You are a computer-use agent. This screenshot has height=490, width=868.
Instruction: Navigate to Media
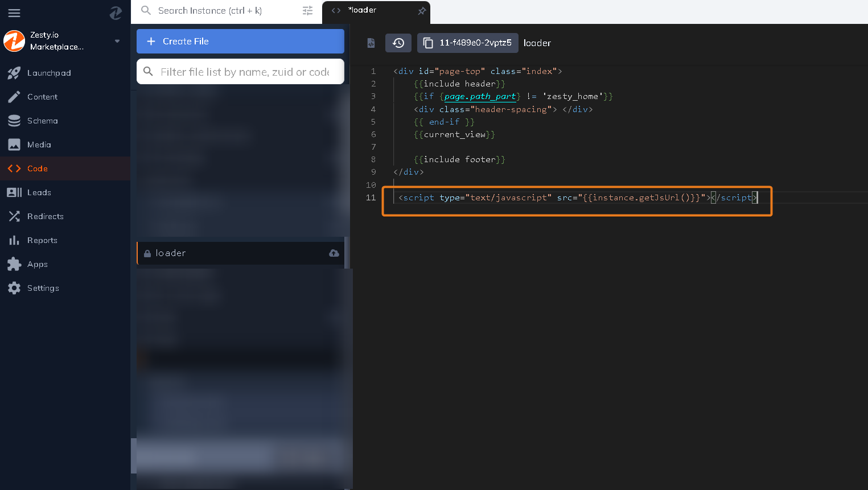[65, 145]
